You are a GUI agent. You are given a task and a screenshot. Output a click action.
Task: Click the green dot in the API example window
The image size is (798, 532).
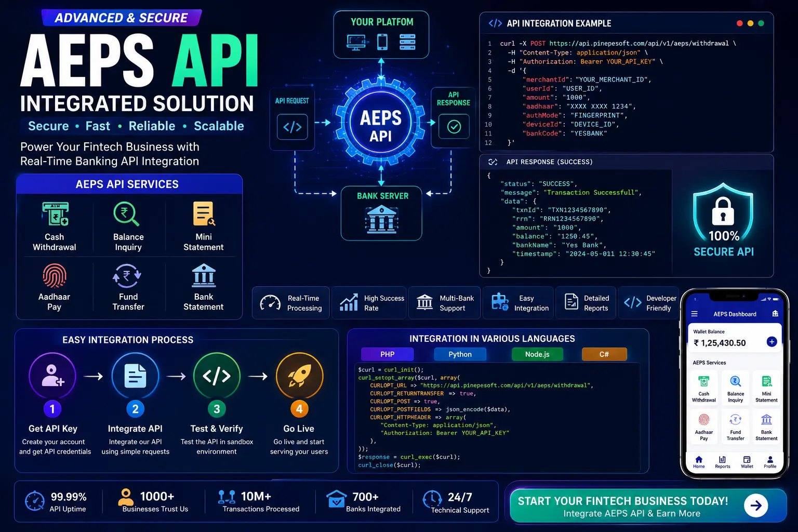[761, 23]
